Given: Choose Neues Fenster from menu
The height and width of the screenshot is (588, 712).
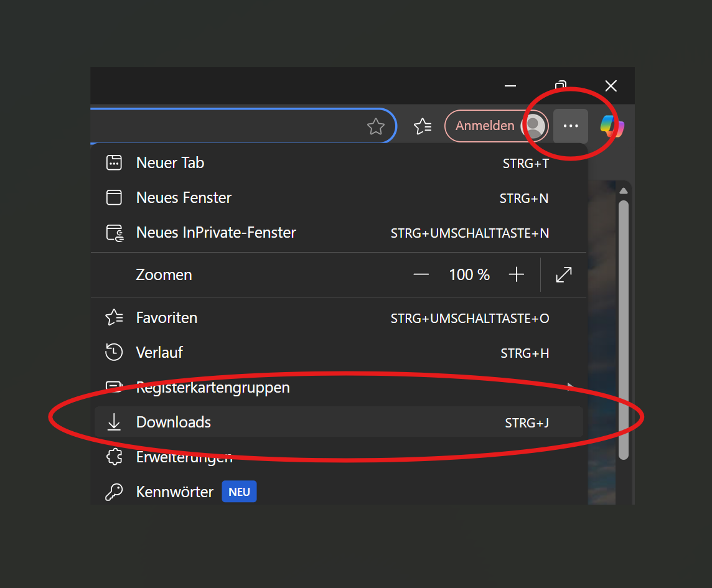Looking at the screenshot, I should coord(184,198).
